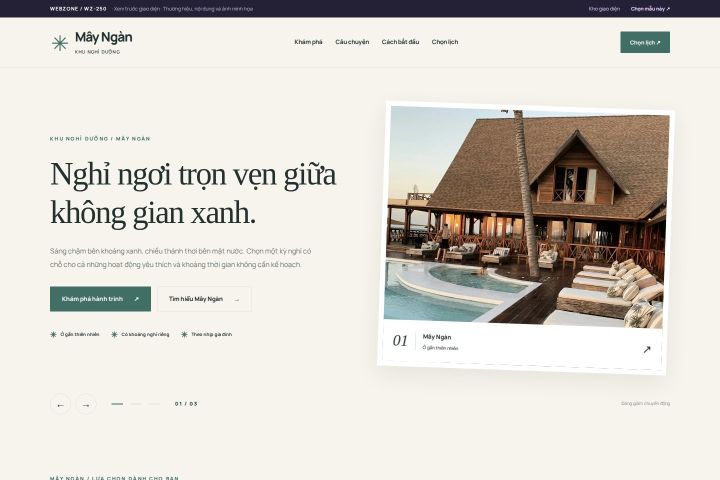Select the third slider indicator dash
The height and width of the screenshot is (480, 720).
[x=154, y=404]
